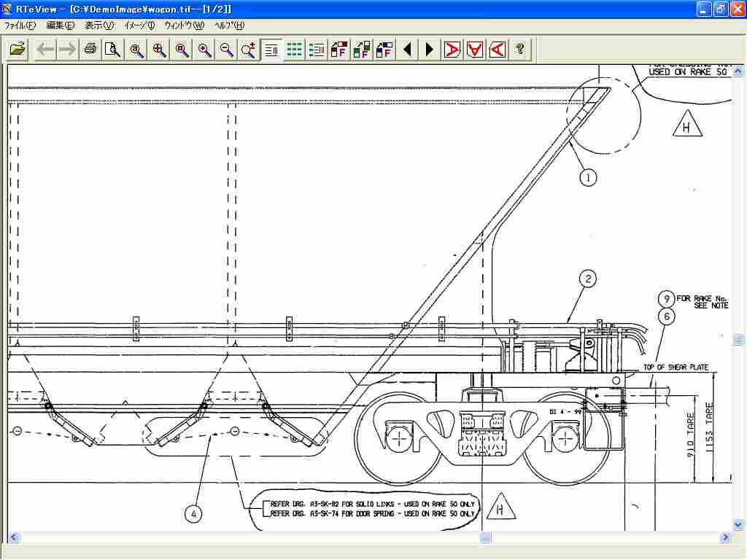Click the magnifier icon with crosshair
Screen dimensions: 747x560
point(159,49)
